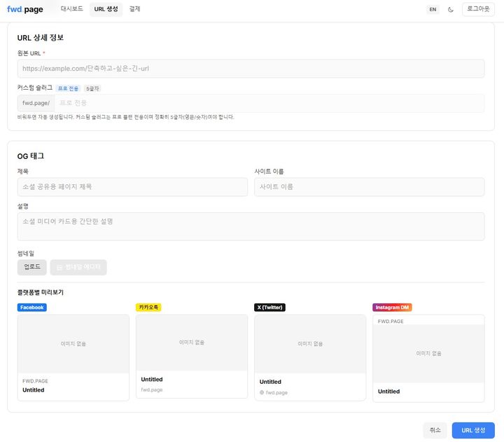Select the Facebook preview card image
The height and width of the screenshot is (442, 504).
click(73, 344)
